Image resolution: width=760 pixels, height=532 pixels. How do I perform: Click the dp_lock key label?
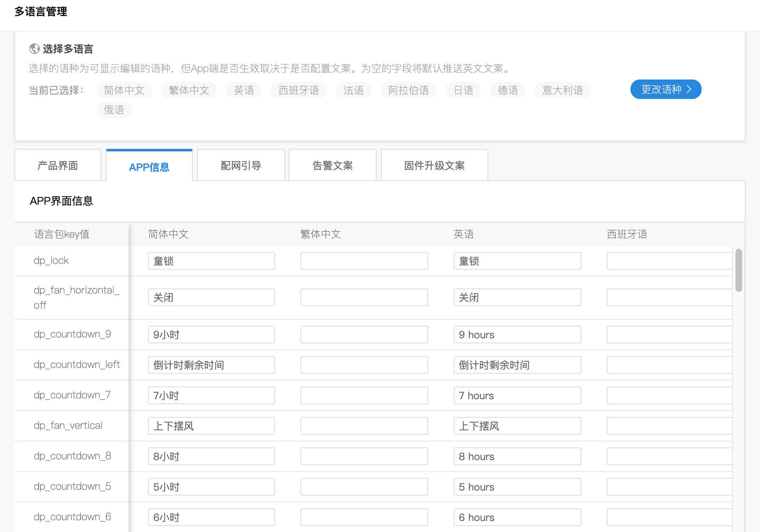click(51, 261)
